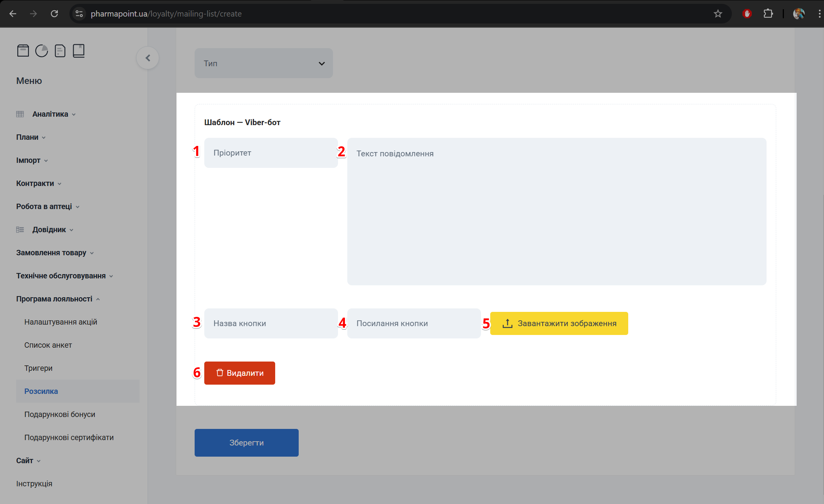
Task: Click the document icon in the sidebar header
Action: click(60, 50)
